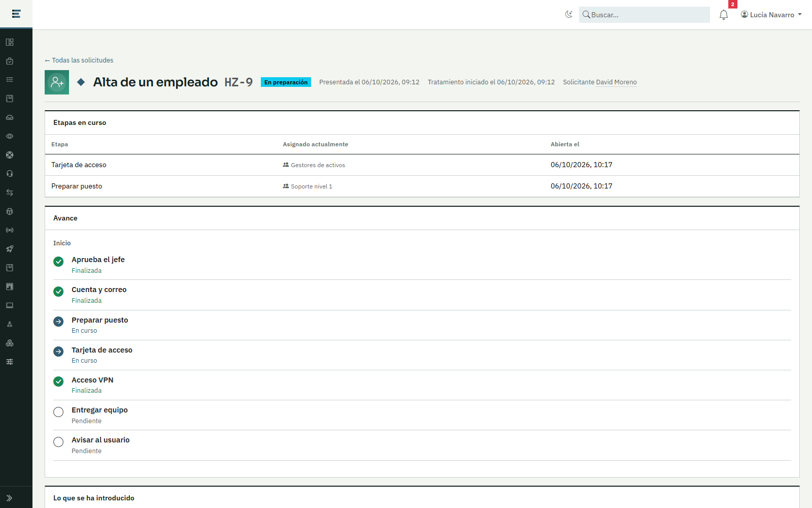Click the Abierta el column header
The width and height of the screenshot is (812, 508).
coord(565,144)
